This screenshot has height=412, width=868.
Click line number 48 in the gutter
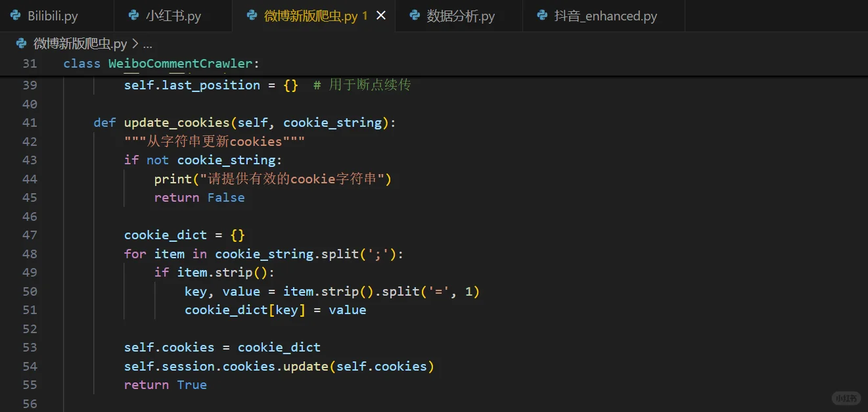[x=30, y=254]
